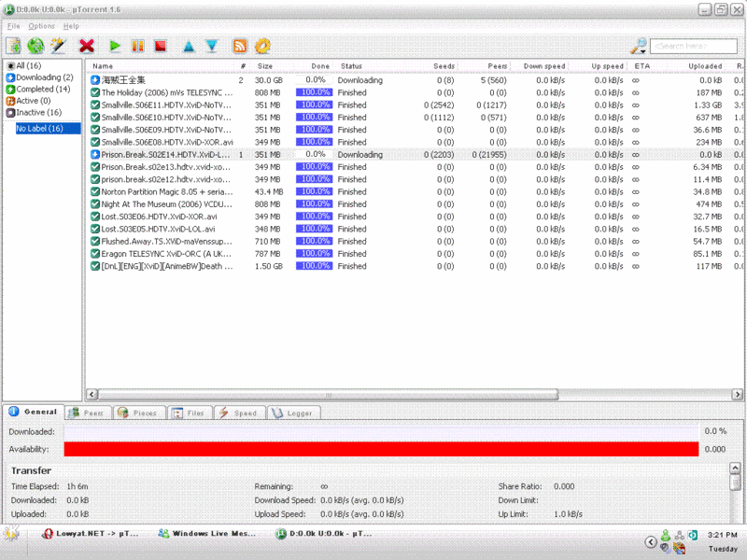
Task: Open the Preferences gear icon
Action: [262, 46]
